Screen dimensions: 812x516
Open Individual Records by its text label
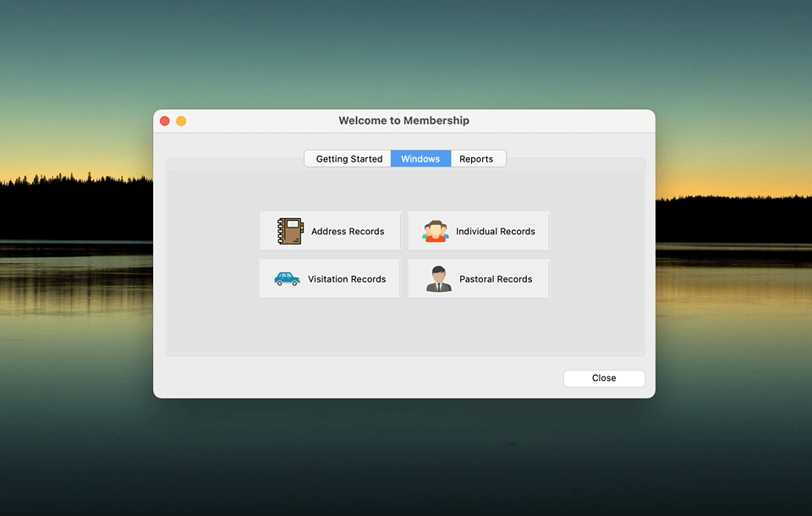click(495, 231)
